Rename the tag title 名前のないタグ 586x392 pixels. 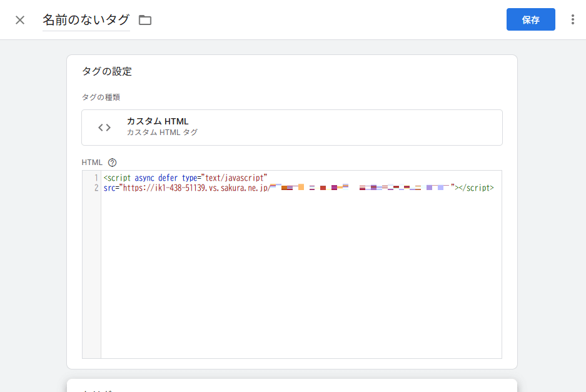click(x=86, y=20)
